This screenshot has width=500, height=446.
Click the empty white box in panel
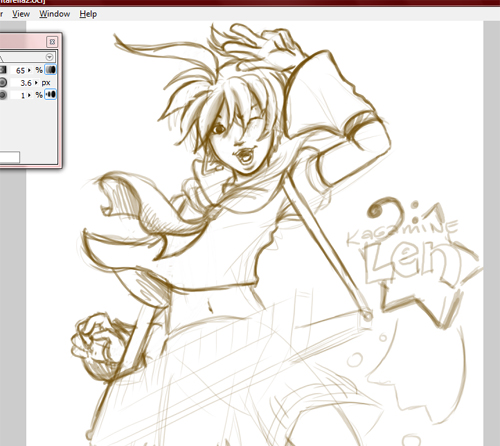point(10,157)
